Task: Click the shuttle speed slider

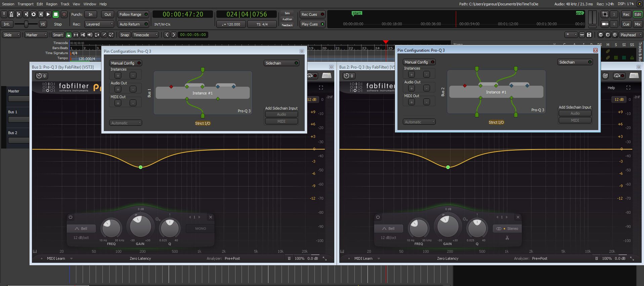Action: pos(26,24)
